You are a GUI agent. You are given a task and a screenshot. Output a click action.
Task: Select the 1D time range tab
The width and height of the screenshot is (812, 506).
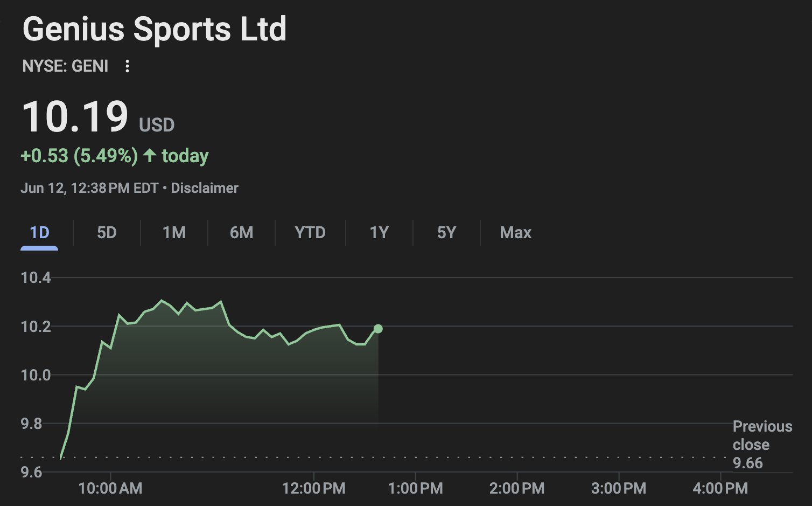point(39,233)
